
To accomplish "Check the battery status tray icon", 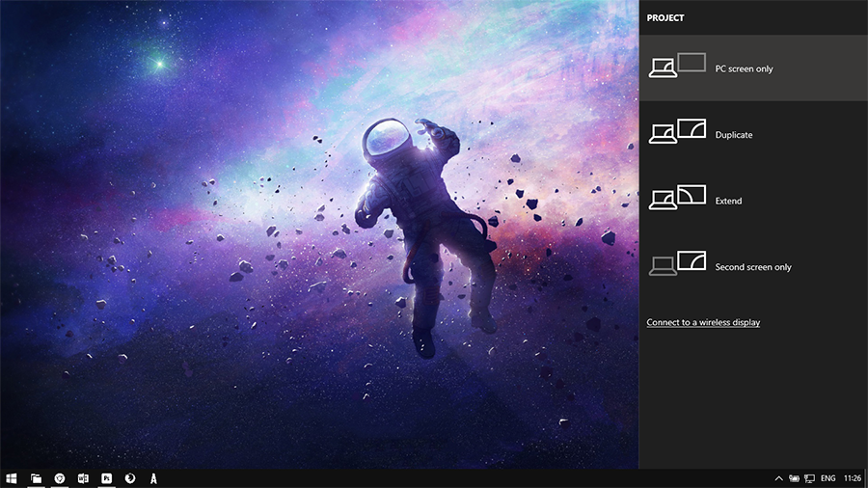I will pyautogui.click(x=794, y=478).
